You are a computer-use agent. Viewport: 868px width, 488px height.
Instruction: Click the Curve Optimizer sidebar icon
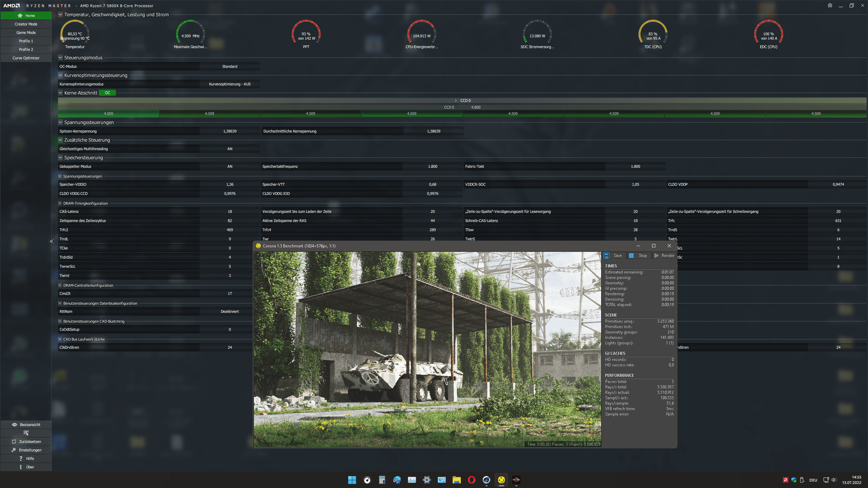26,58
